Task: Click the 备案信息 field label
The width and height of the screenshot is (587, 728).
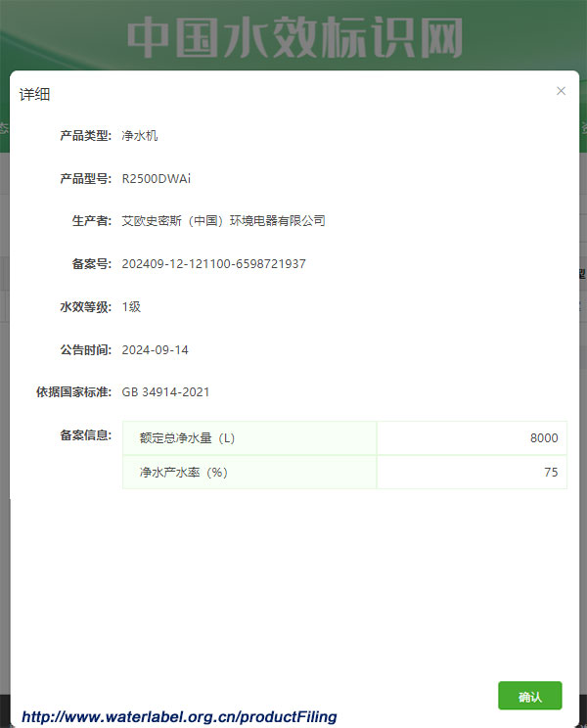Action: click(x=86, y=435)
